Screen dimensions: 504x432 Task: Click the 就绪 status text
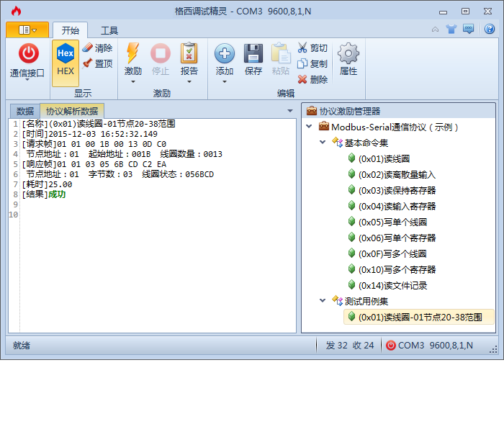22,345
